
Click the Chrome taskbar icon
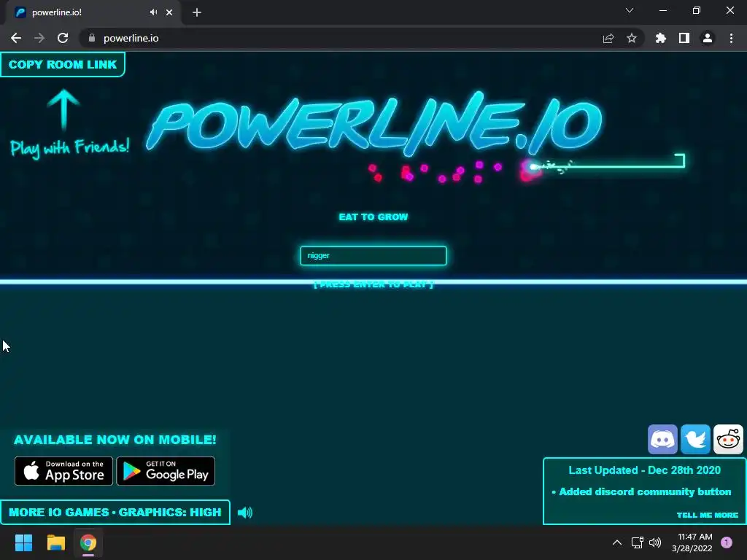tap(88, 542)
